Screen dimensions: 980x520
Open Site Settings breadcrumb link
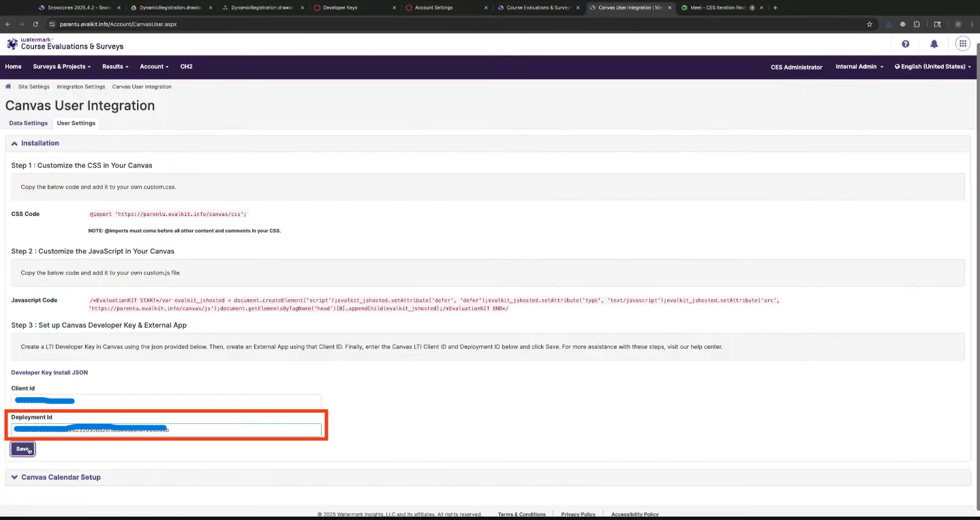(x=34, y=87)
